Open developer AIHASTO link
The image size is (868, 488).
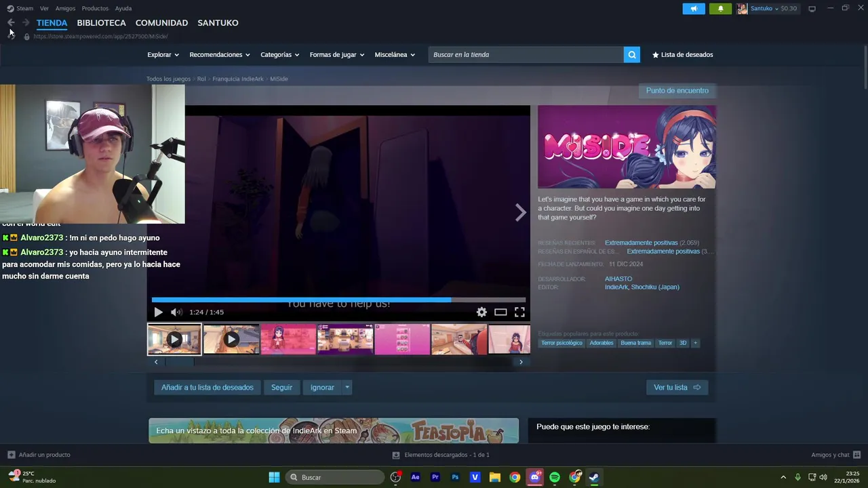pyautogui.click(x=618, y=279)
